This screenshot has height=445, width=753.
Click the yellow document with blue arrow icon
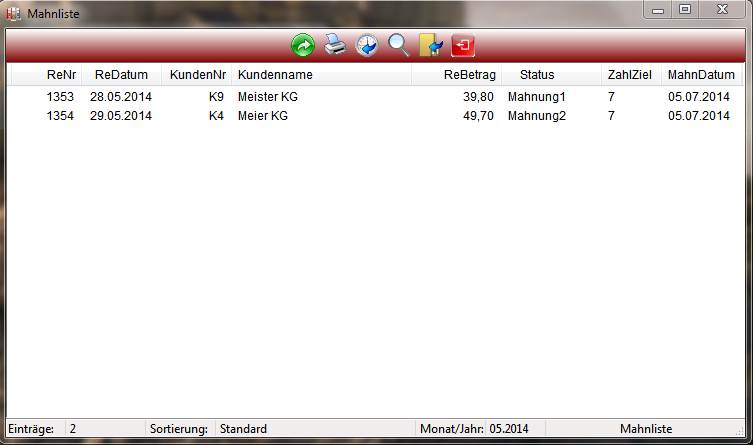(431, 45)
